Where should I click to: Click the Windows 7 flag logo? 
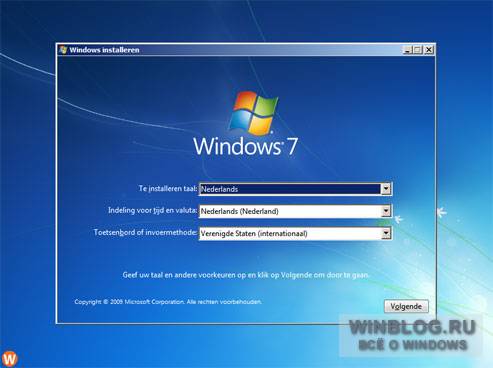pos(254,113)
